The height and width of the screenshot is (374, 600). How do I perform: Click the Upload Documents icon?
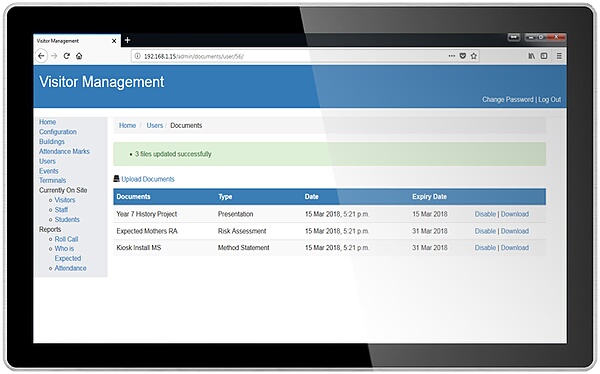tap(116, 179)
